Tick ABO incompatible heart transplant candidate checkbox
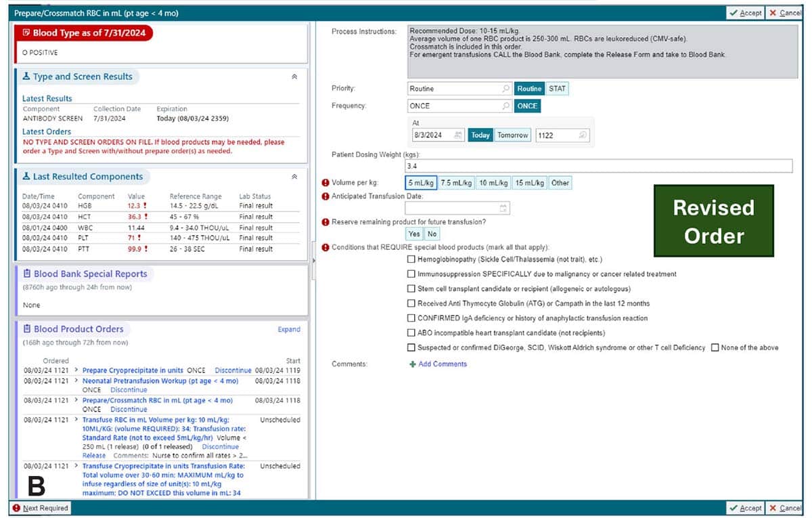The height and width of the screenshot is (518, 812). coord(411,333)
